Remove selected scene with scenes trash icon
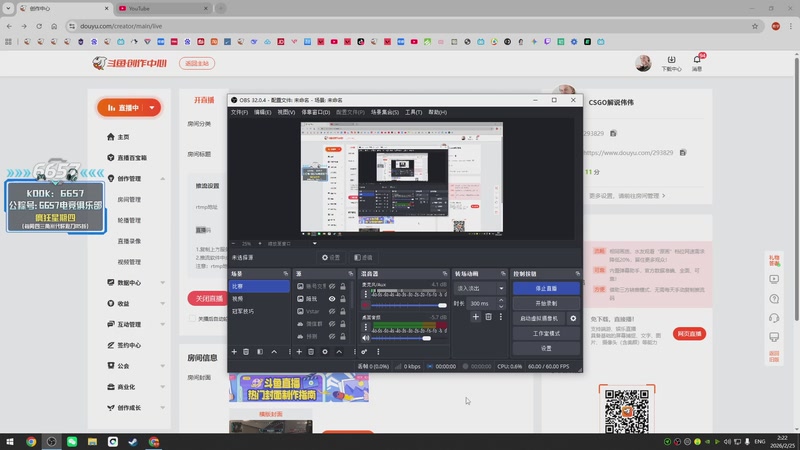This screenshot has height=450, width=800. point(246,352)
